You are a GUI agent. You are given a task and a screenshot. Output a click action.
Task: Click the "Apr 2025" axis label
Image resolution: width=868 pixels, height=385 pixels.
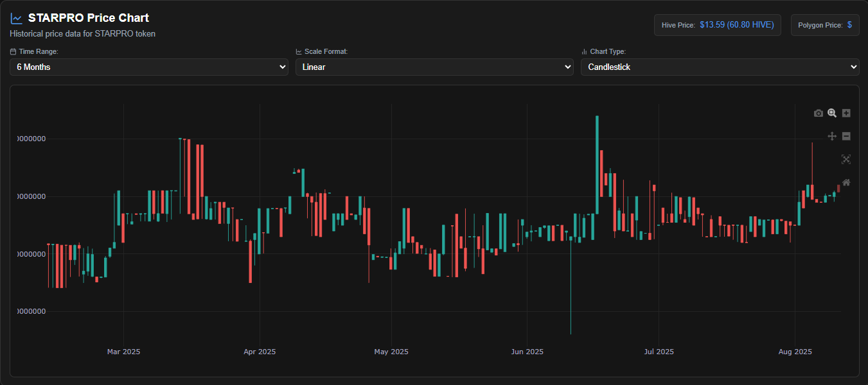click(260, 352)
